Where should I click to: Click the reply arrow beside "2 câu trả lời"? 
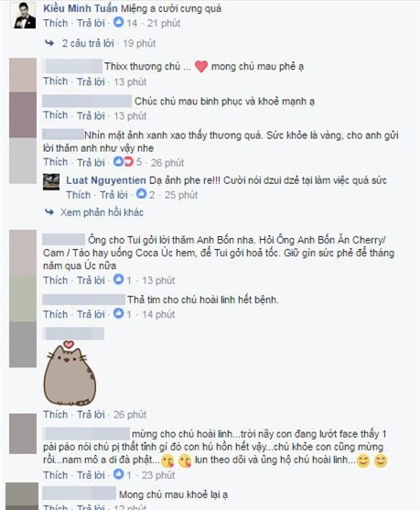pyautogui.click(x=49, y=43)
